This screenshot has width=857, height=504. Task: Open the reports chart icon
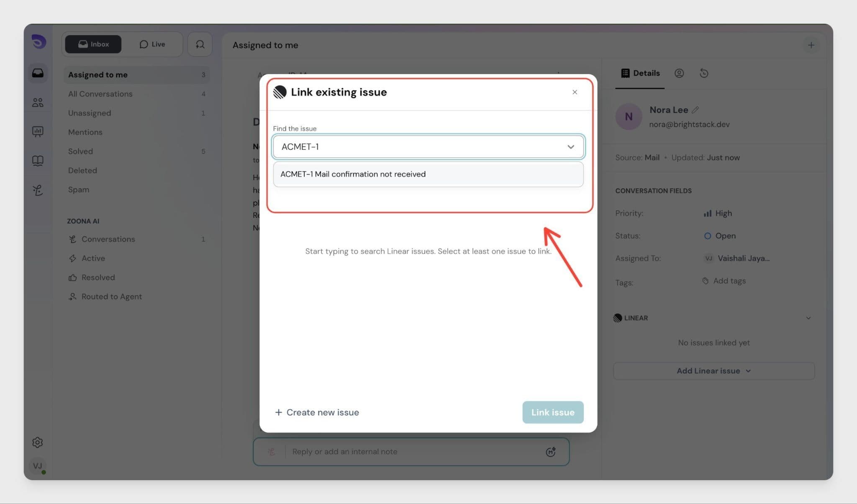tap(38, 132)
